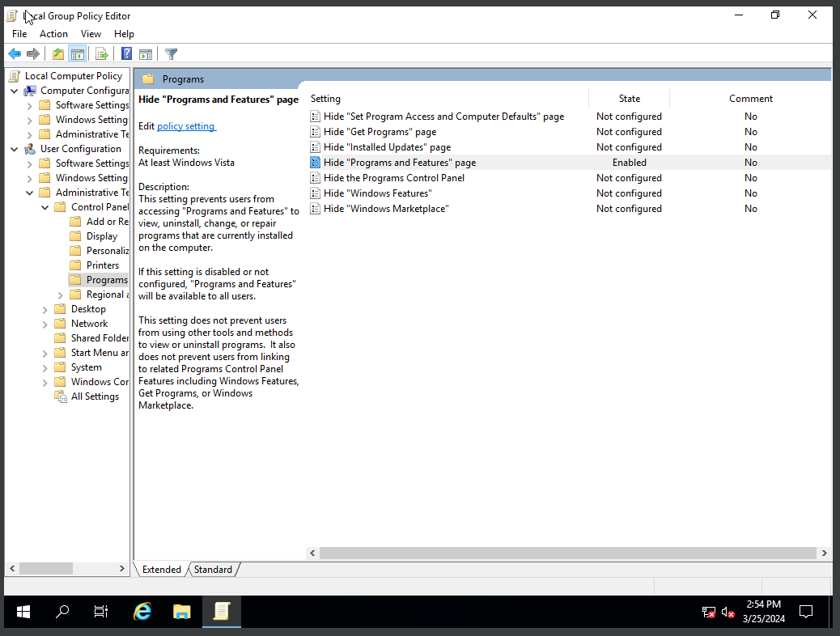The width and height of the screenshot is (840, 636).
Task: Open taskbar Search icon
Action: point(62,612)
